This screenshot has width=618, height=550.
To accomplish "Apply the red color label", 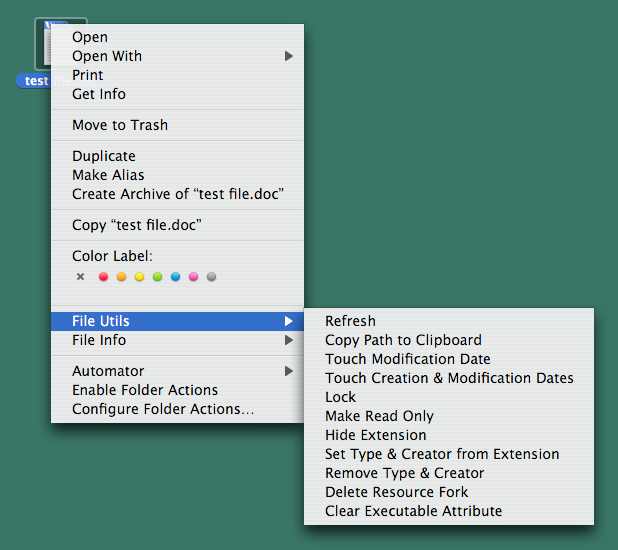I will click(x=103, y=277).
